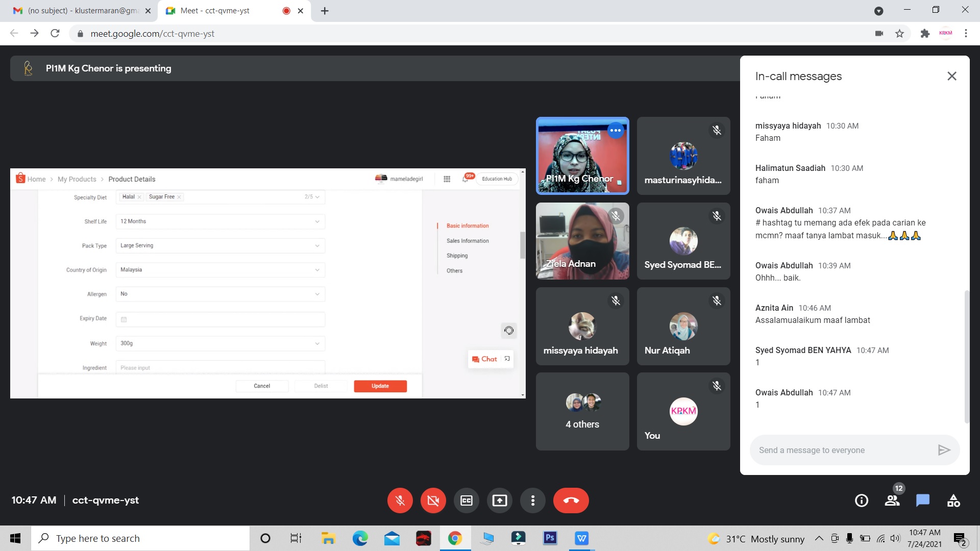Viewport: 980px width, 551px height.
Task: Bookmark this page with star icon
Action: (x=899, y=34)
